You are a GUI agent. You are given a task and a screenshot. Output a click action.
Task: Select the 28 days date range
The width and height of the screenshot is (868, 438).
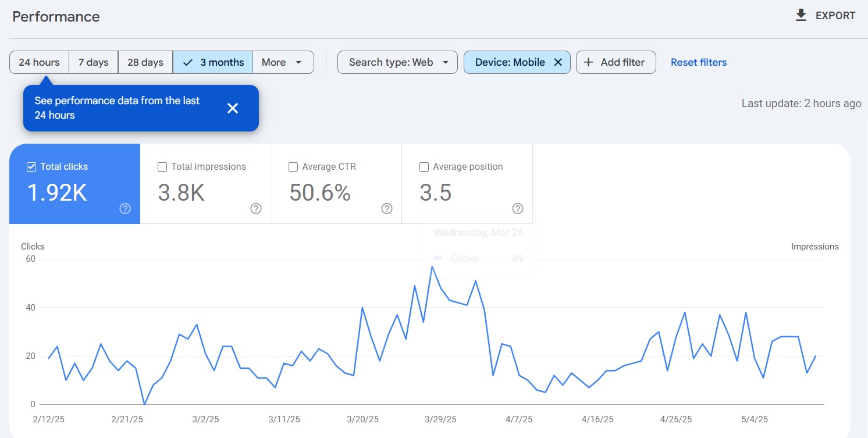[x=145, y=62]
